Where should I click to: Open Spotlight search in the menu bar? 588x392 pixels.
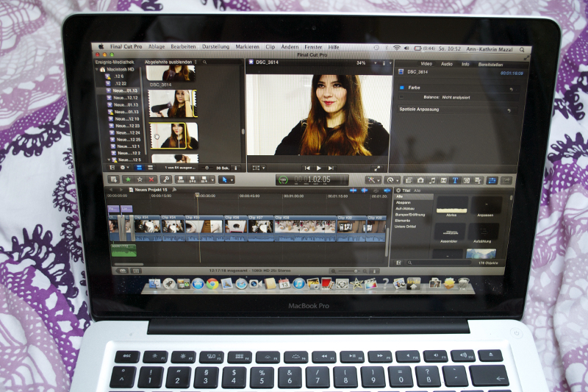pos(522,49)
